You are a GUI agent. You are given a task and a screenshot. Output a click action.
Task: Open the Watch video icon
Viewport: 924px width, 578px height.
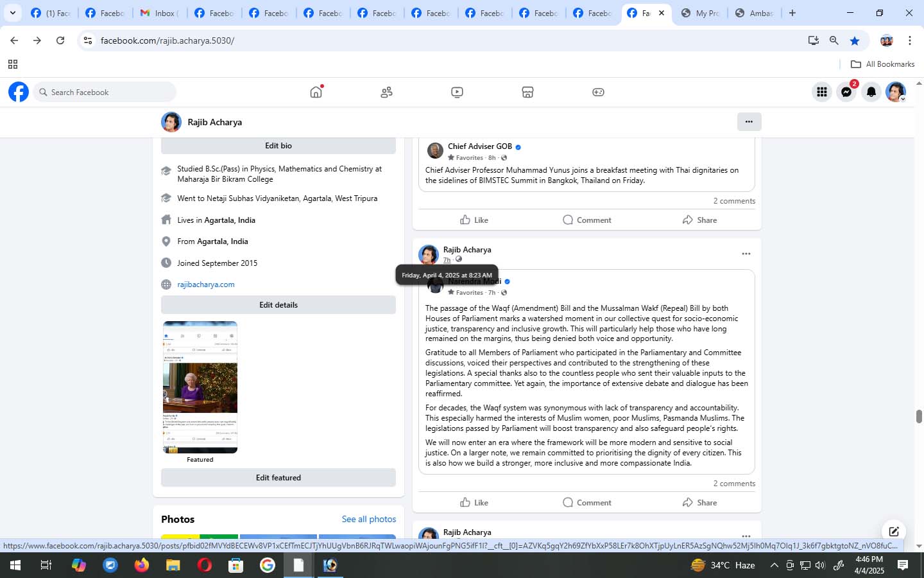457,92
